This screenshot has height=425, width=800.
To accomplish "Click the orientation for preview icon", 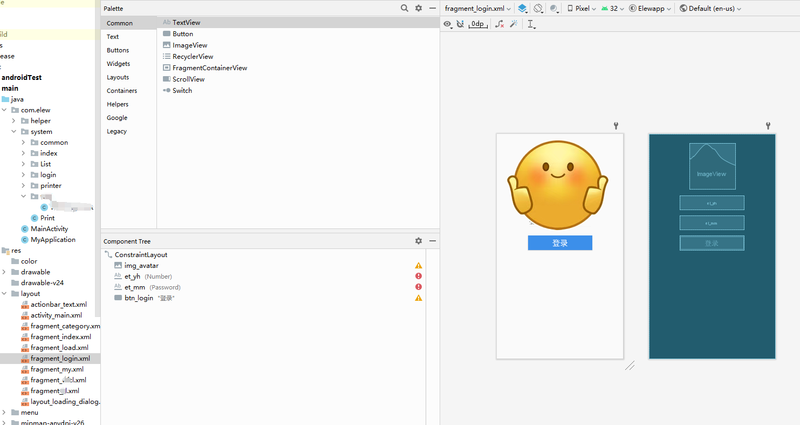I will (x=538, y=8).
